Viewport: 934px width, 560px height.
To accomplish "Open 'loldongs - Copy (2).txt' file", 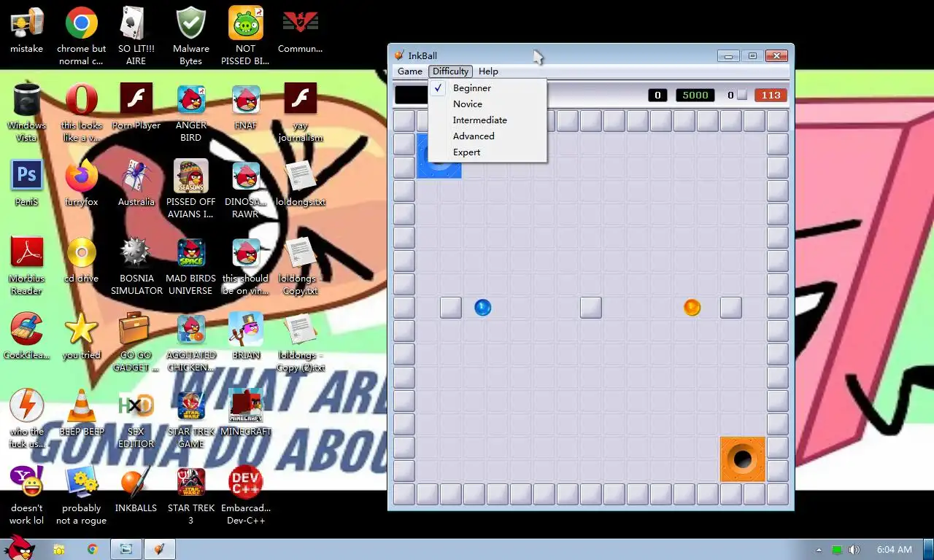I will click(x=300, y=341).
